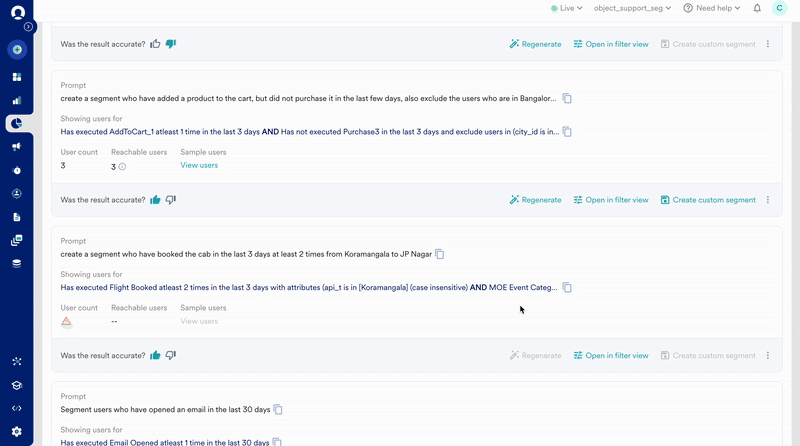Click the notifications bell icon

click(757, 8)
